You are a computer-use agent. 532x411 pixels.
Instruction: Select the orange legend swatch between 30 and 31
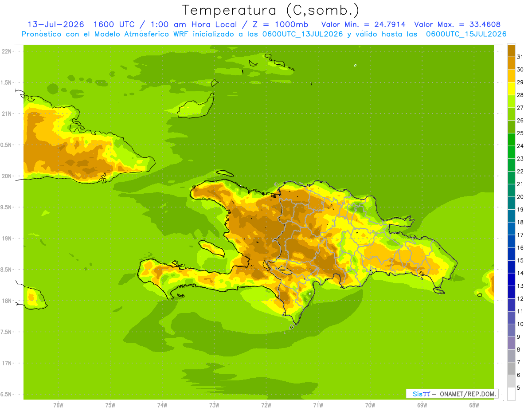coord(511,63)
